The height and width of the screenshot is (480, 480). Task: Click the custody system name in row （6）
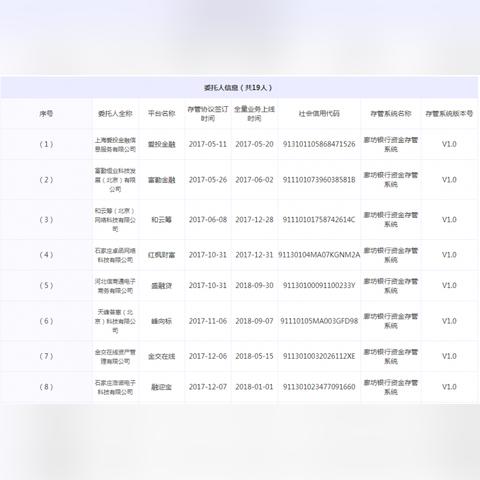coord(391,321)
